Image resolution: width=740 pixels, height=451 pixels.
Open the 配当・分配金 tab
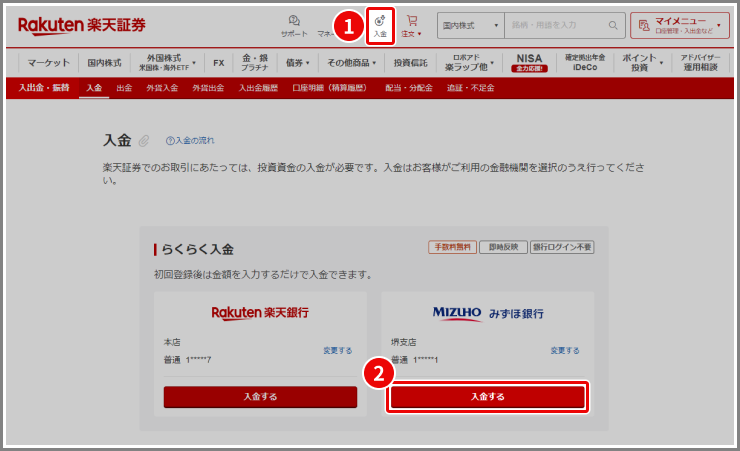pos(409,88)
